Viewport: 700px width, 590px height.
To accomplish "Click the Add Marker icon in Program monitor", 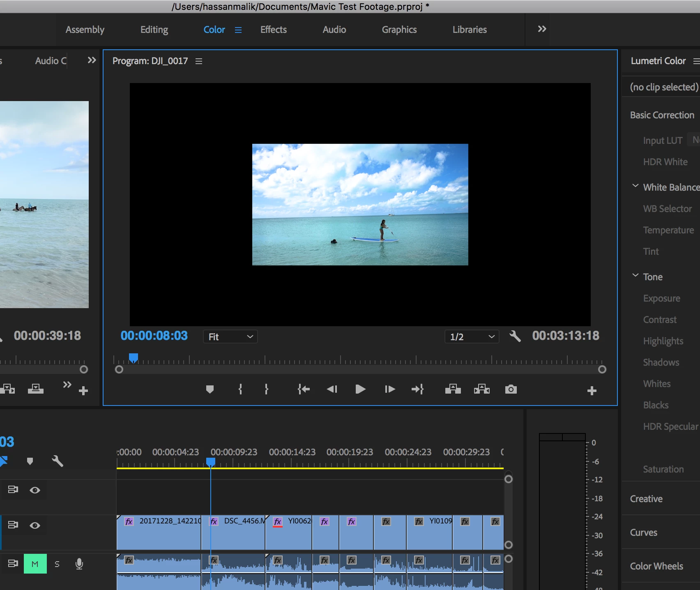I will click(x=210, y=389).
